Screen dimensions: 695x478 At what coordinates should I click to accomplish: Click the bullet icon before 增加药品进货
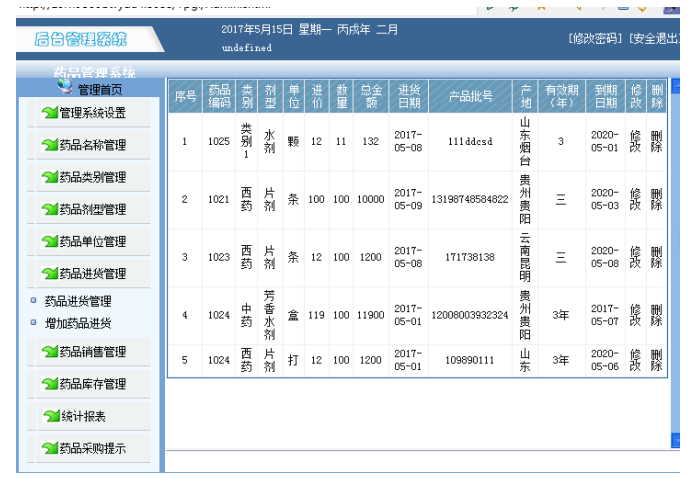point(33,322)
